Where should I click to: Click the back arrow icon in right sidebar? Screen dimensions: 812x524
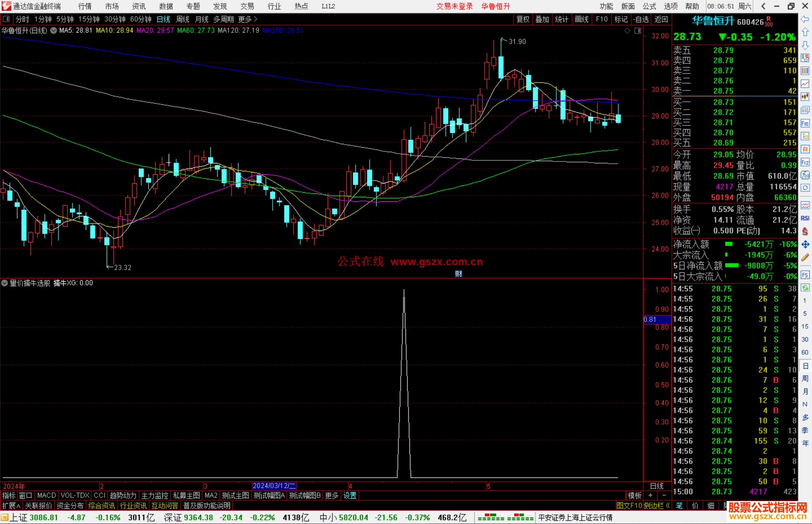(x=805, y=19)
